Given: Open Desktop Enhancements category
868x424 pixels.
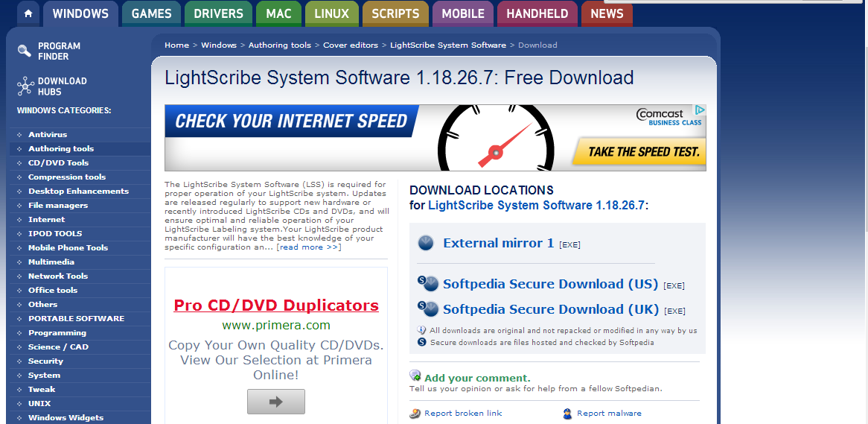Looking at the screenshot, I should coord(79,192).
